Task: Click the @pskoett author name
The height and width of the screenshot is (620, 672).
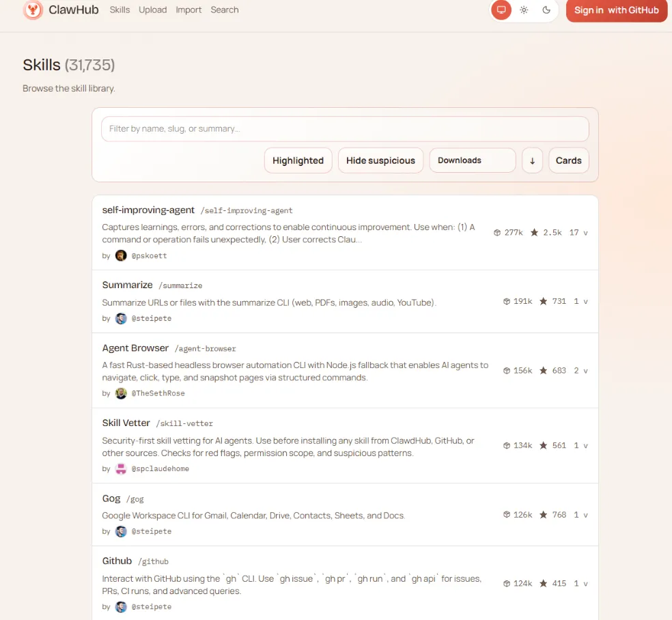Action: pos(149,256)
